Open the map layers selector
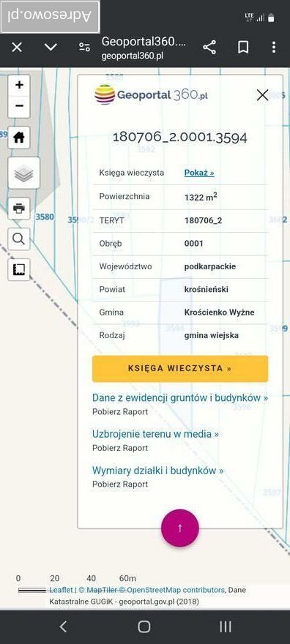The height and width of the screenshot is (644, 290). (x=24, y=173)
